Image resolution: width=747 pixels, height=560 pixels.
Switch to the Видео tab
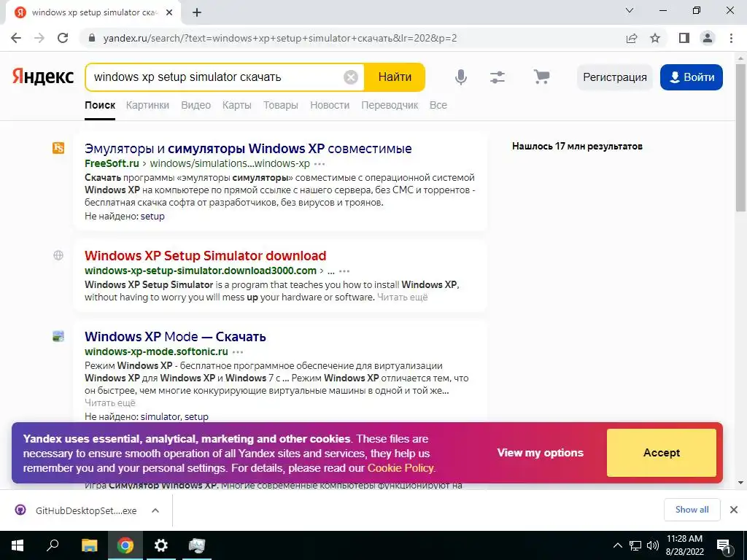click(x=196, y=105)
